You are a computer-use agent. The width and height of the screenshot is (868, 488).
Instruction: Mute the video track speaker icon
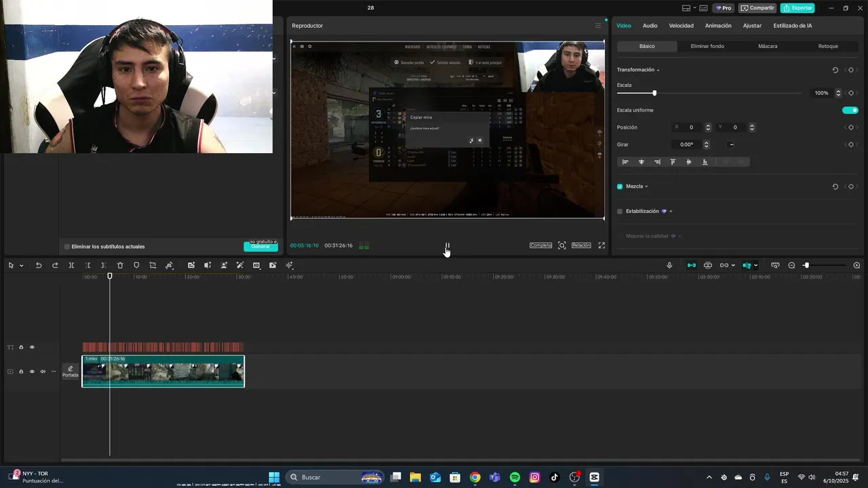[43, 371]
